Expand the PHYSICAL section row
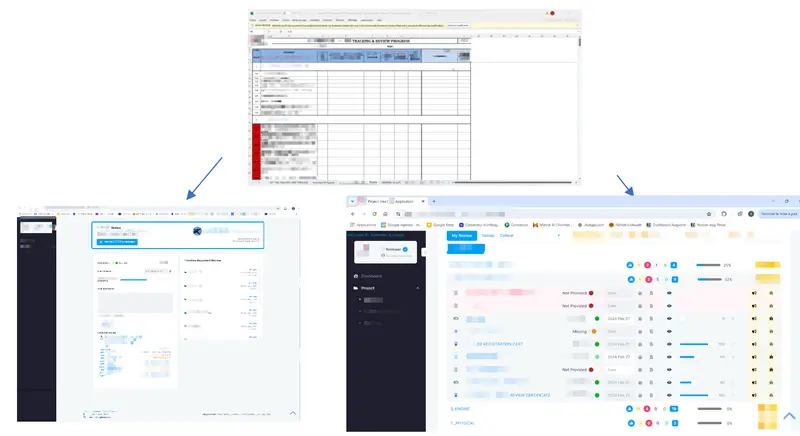The height and width of the screenshot is (436, 800). click(x=462, y=423)
